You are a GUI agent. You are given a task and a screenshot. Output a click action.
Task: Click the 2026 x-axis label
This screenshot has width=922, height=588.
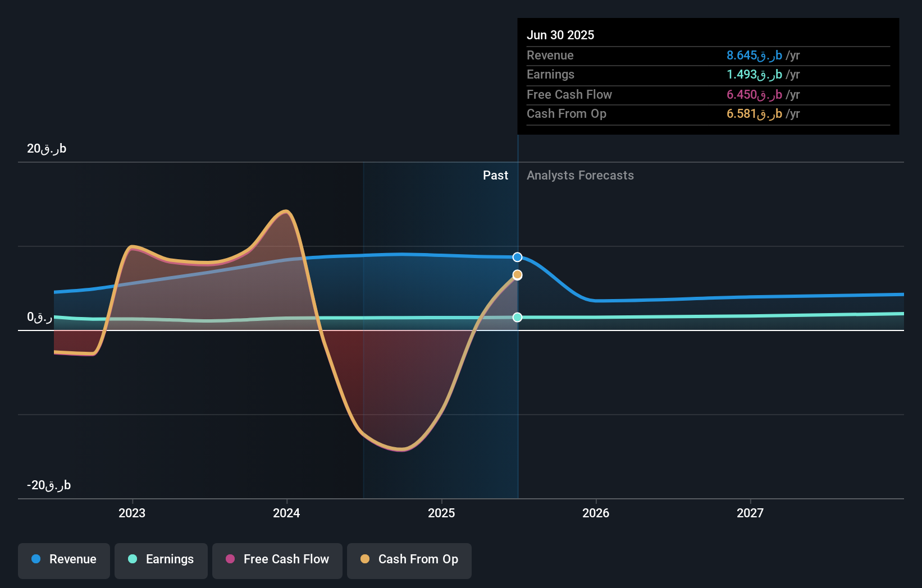(596, 513)
